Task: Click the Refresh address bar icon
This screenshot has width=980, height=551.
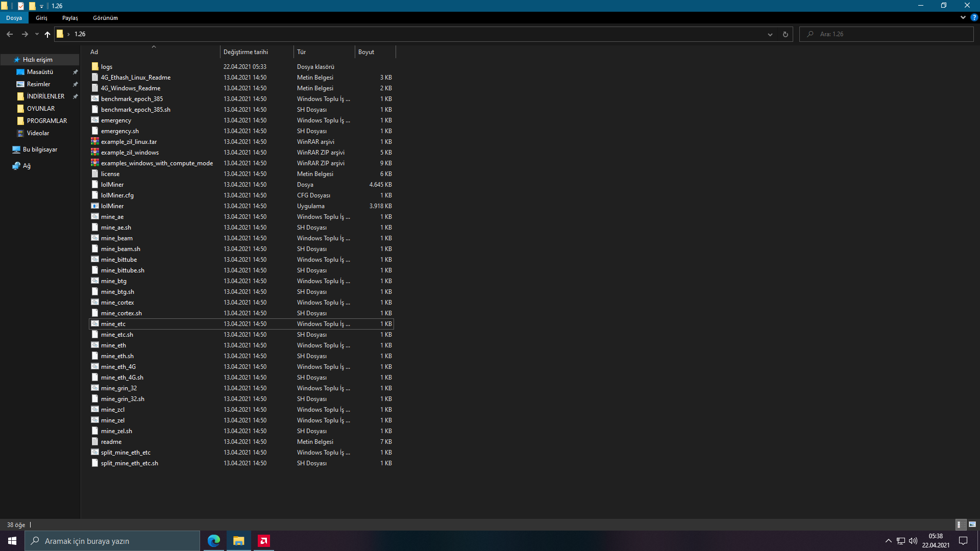Action: 785,34
